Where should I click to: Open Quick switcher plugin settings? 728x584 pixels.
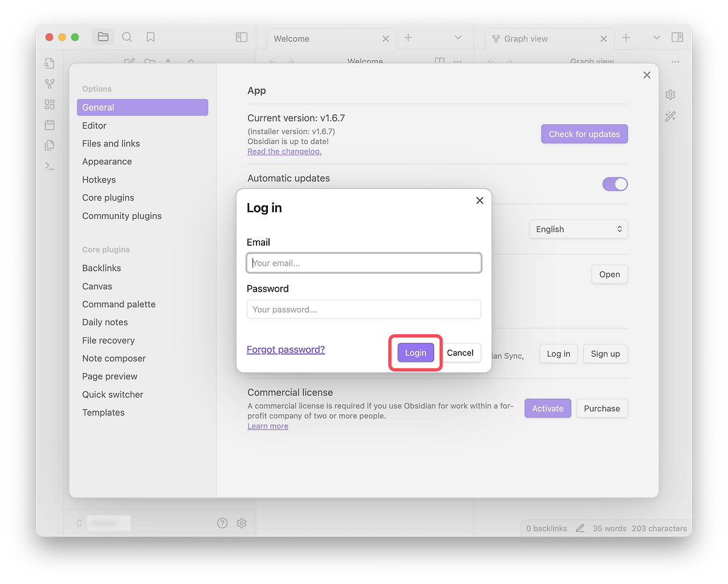(x=142, y=395)
